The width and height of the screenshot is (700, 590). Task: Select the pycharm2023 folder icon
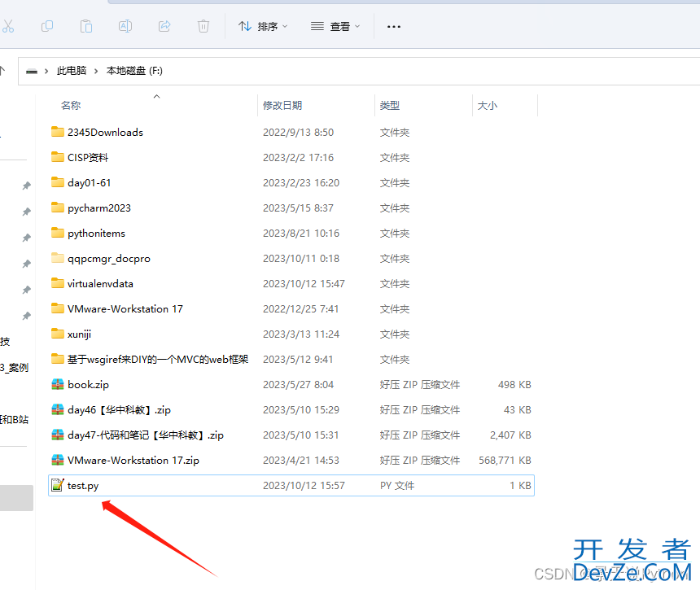[58, 207]
